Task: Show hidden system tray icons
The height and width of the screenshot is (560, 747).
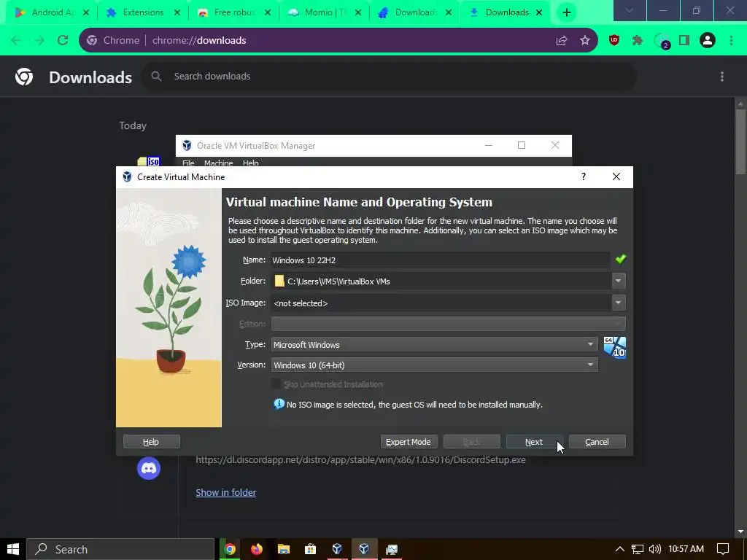Action: coord(620,549)
